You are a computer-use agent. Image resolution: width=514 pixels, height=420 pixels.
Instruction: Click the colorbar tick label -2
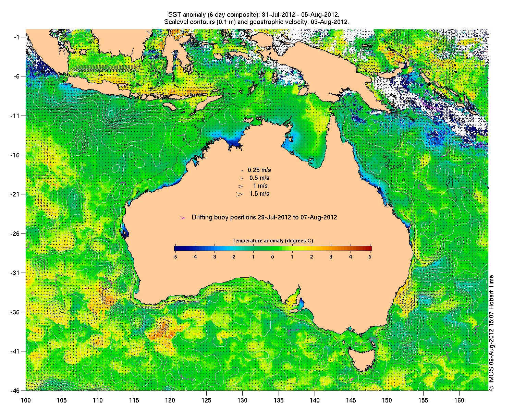[233, 256]
